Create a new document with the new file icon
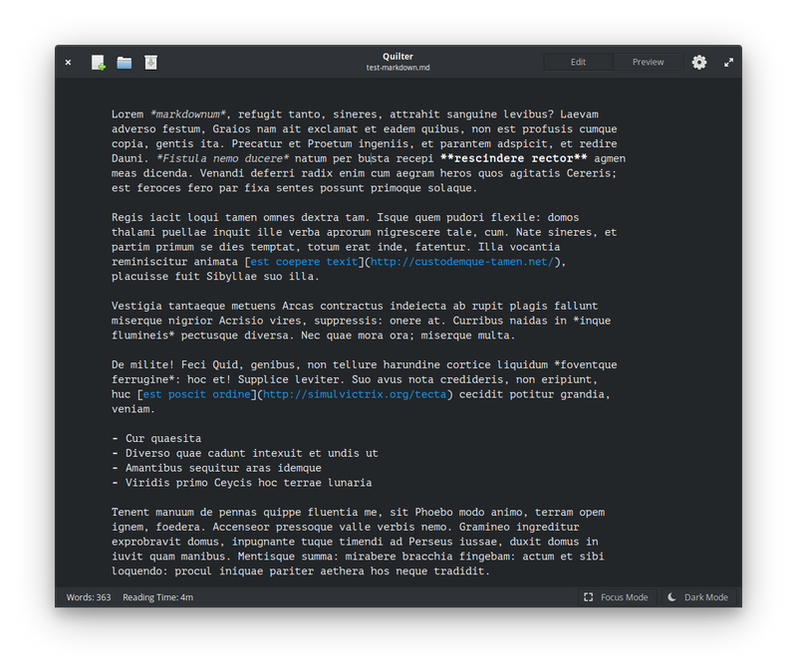The image size is (797, 672). click(98, 63)
